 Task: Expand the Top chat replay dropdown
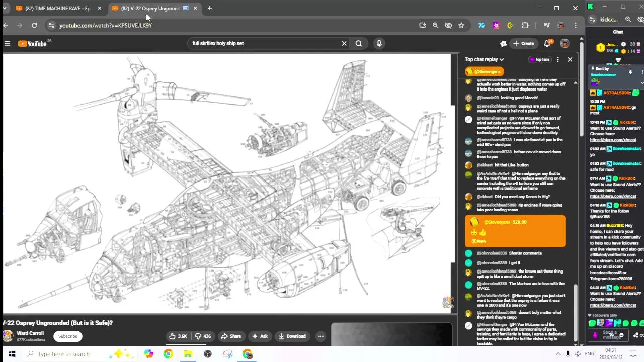484,60
